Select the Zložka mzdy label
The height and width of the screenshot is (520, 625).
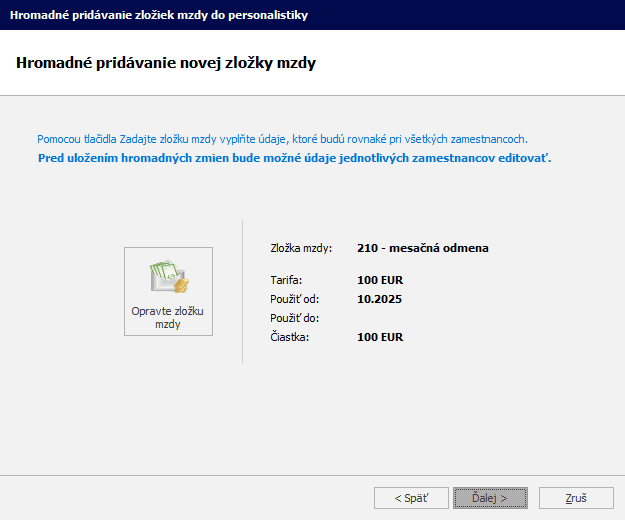click(301, 248)
